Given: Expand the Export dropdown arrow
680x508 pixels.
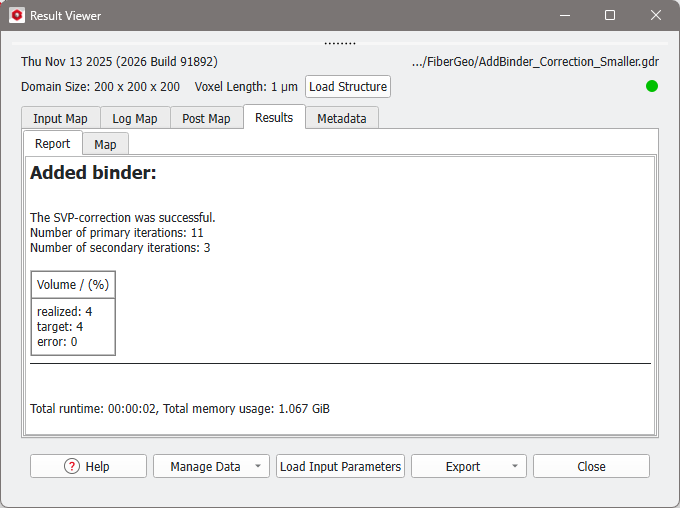Looking at the screenshot, I should tap(515, 466).
